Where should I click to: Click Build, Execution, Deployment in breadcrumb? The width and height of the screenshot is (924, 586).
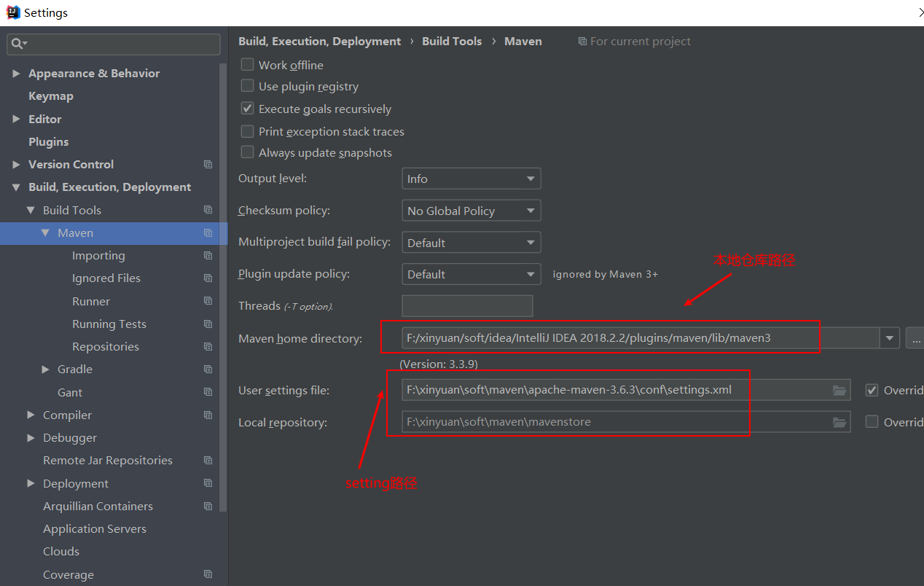pyautogui.click(x=320, y=42)
